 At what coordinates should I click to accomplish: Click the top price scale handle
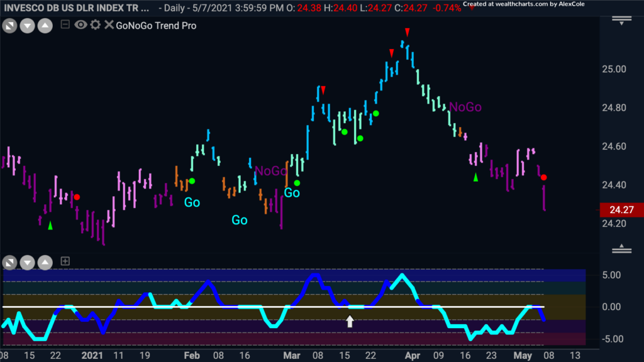[x=621, y=21]
